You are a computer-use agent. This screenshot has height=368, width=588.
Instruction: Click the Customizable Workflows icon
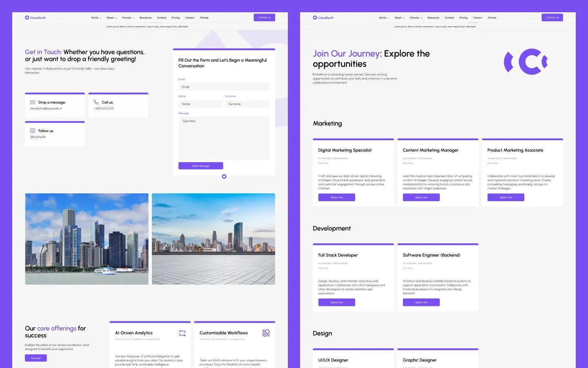[266, 333]
